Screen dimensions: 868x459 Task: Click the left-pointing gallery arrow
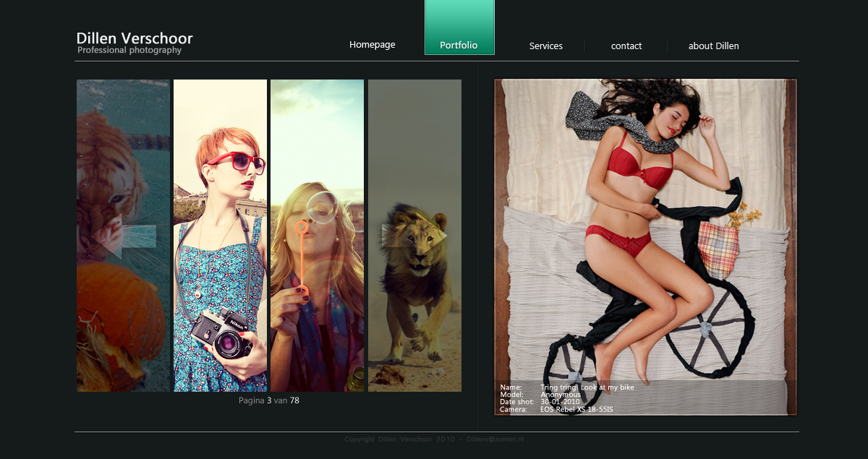coord(124,236)
